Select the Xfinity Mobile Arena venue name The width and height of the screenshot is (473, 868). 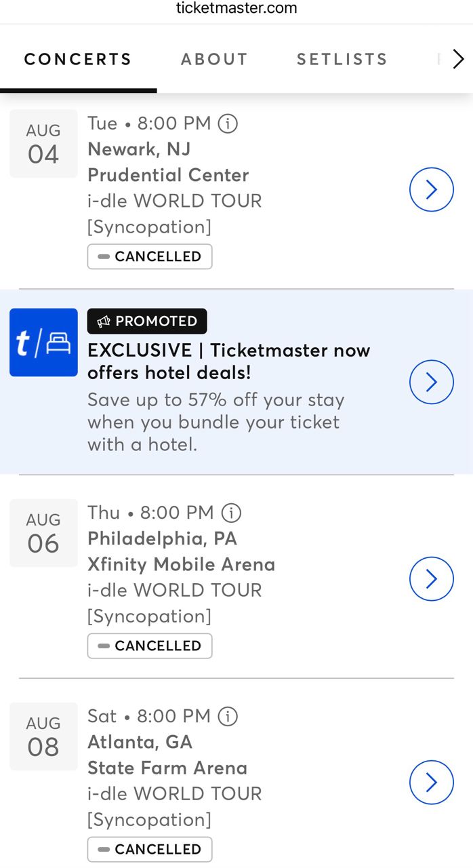point(181,564)
